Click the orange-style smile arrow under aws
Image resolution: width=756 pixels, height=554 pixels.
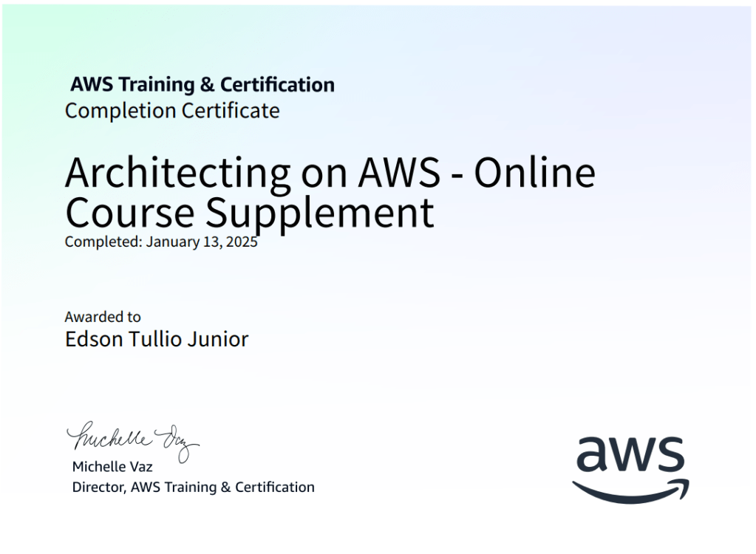[630, 490]
